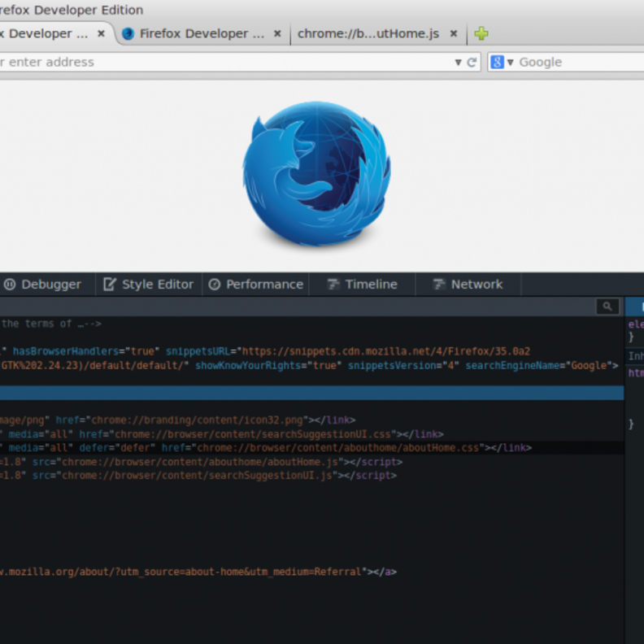Open the Network monitor tab
The height and width of the screenshot is (644, 644).
tap(468, 285)
